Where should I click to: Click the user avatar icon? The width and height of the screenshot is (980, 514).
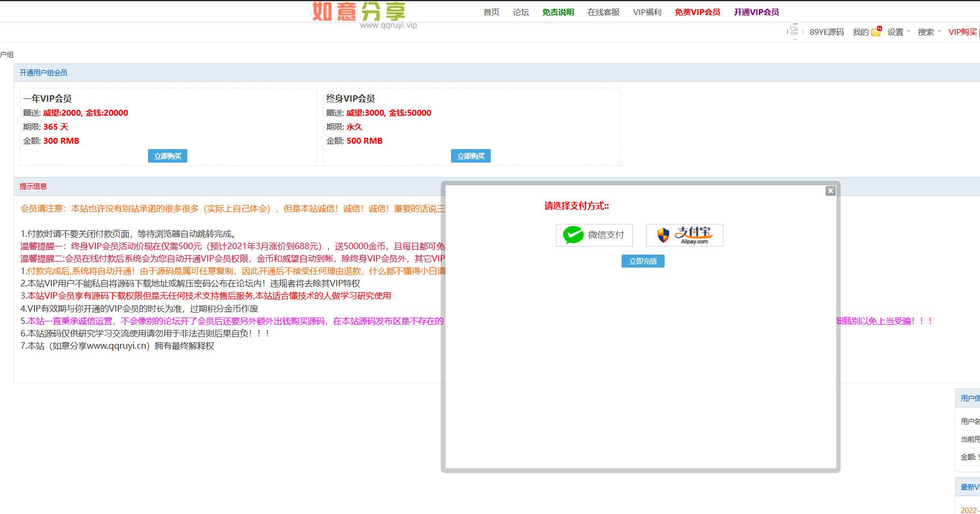794,32
